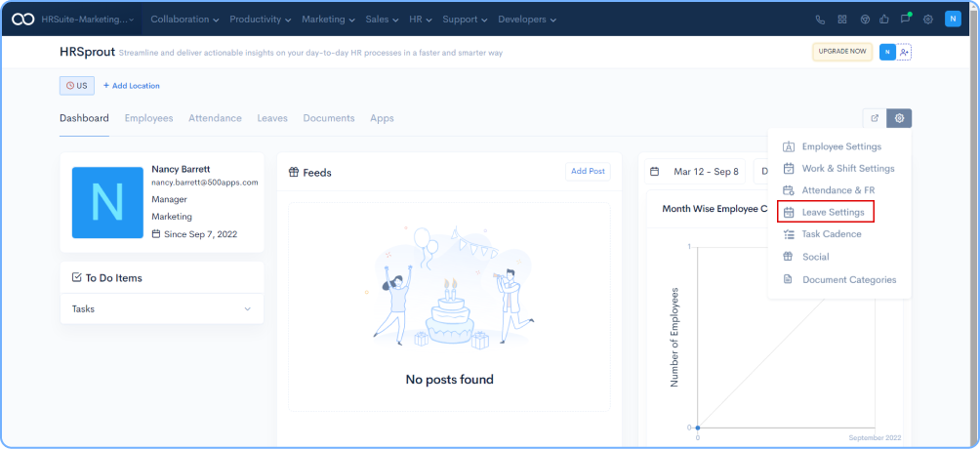This screenshot has height=449, width=980.
Task: Open the HR dropdown in navbar
Action: coord(421,20)
